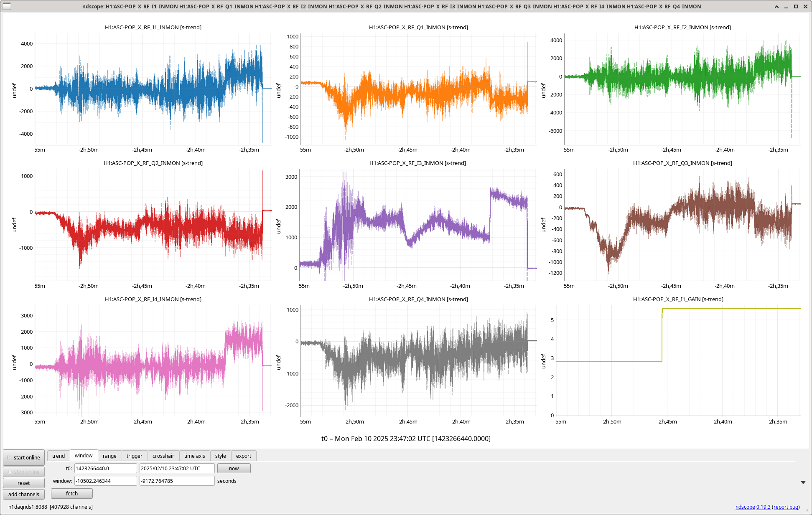Select the window tab
This screenshot has height=515, width=812.
coord(84,455)
